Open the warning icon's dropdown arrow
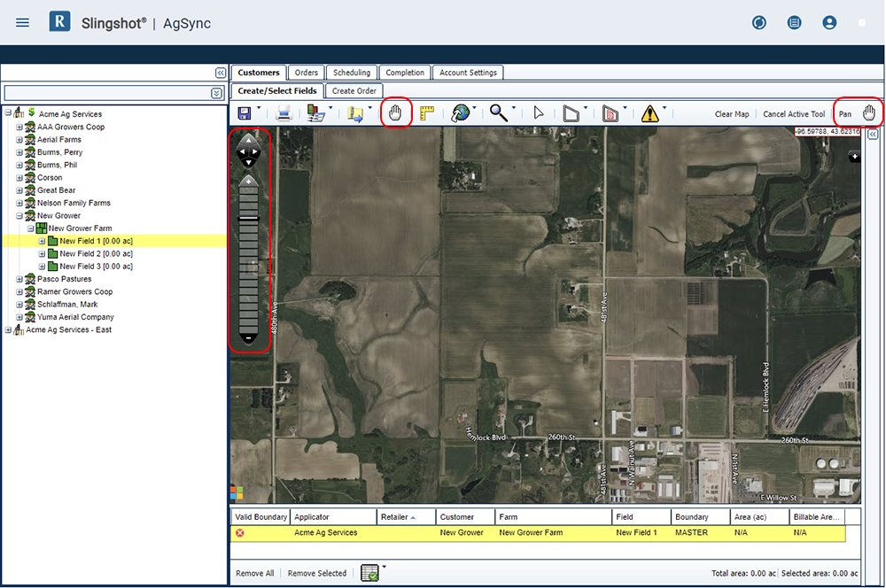 click(x=664, y=107)
